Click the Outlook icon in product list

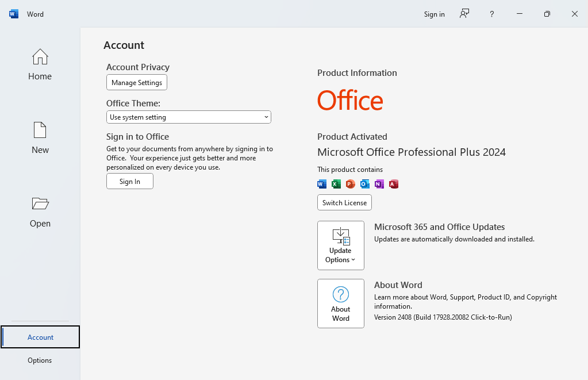[x=365, y=184]
